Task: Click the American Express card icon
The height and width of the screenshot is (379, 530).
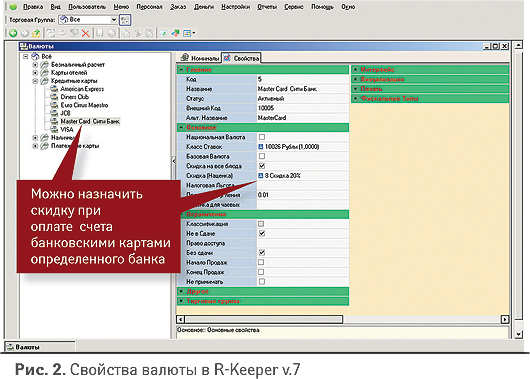Action: click(54, 89)
